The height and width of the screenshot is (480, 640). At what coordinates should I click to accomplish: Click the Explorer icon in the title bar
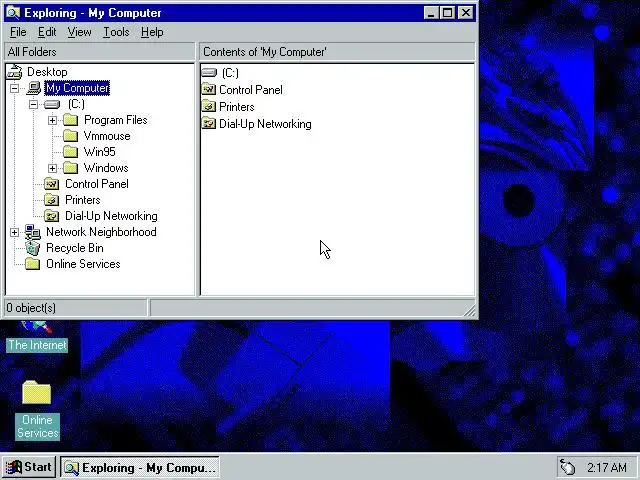[13, 13]
